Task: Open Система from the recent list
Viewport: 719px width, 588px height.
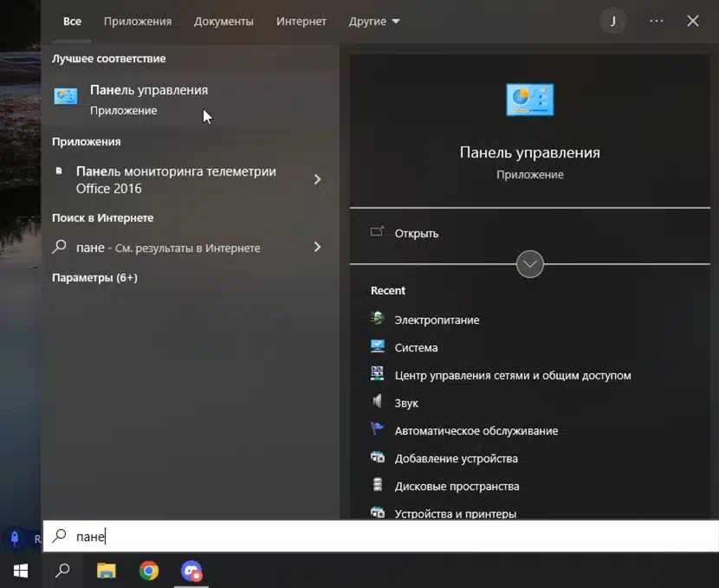Action: [416, 347]
